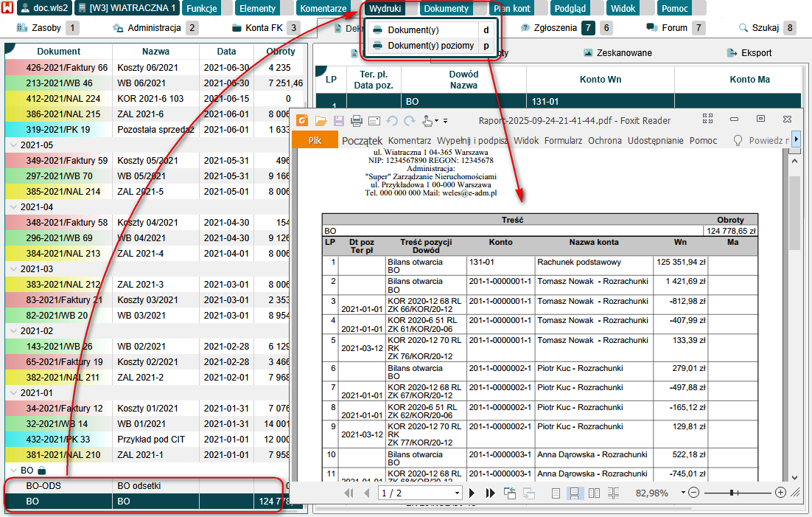Enable continuous page view mode
This screenshot has height=517, width=812.
[574, 493]
